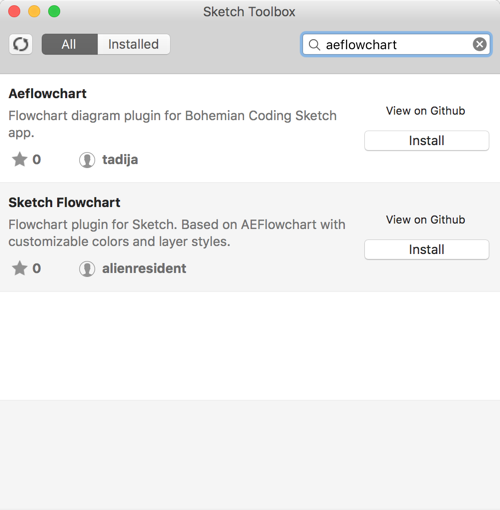
Task: Select the author name alienresident
Action: 144,268
